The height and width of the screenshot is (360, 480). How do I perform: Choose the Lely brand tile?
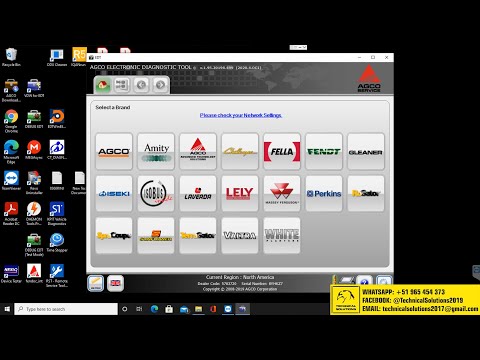[240, 194]
